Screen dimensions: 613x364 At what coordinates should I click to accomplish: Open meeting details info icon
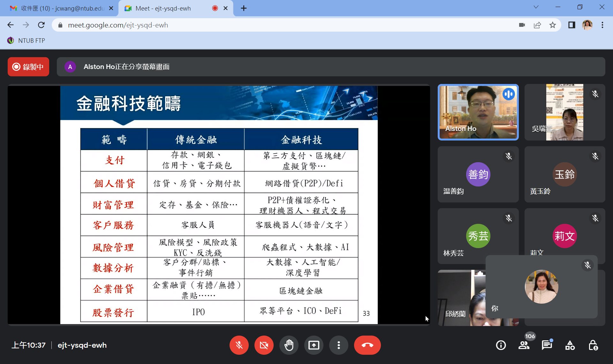(x=501, y=345)
